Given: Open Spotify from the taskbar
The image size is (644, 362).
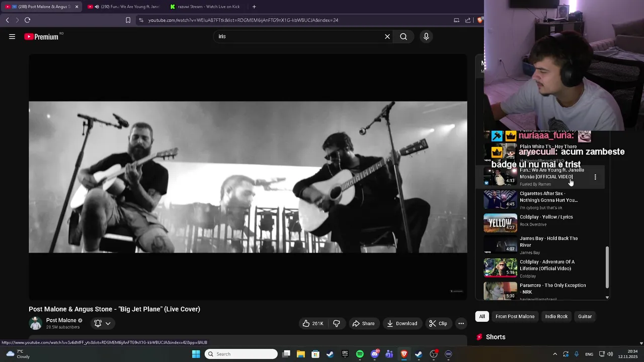Looking at the screenshot, I should (360, 354).
